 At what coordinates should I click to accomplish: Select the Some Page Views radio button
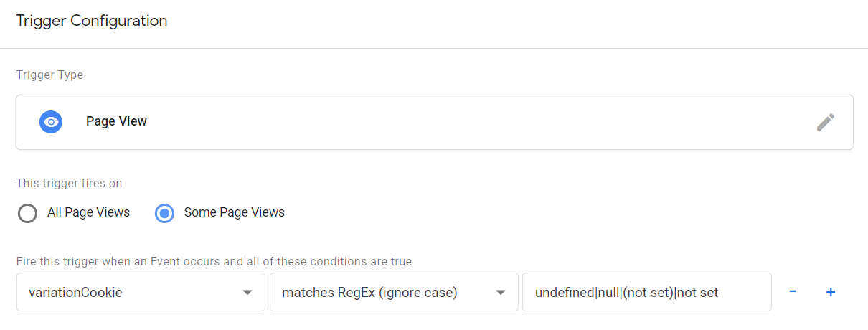164,213
